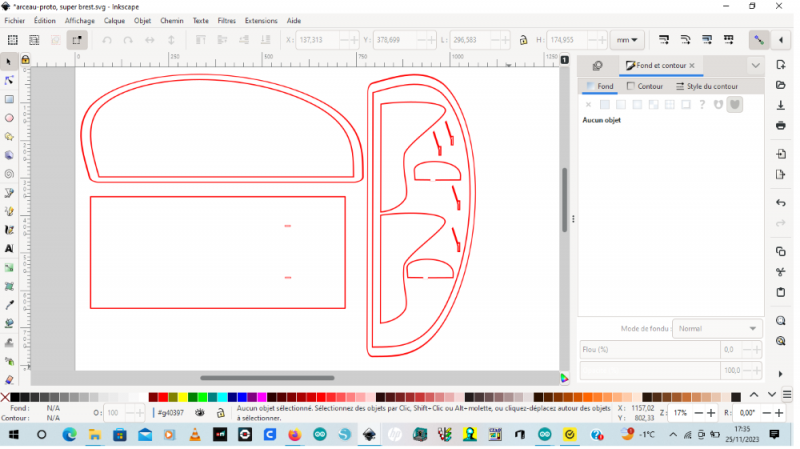Click the horizontal canvas scrollbar
The image size is (800, 449).
[x=267, y=378]
